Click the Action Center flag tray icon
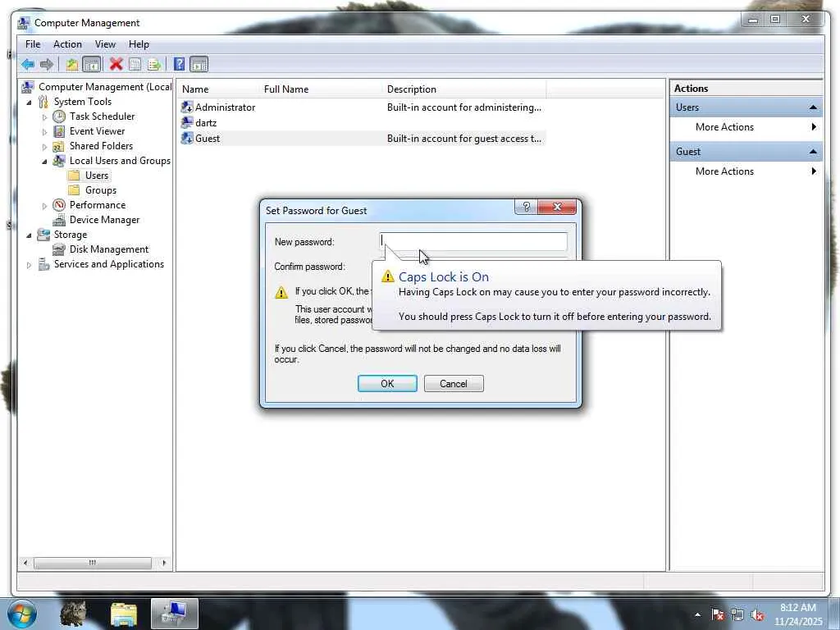This screenshot has width=840, height=630. (718, 615)
